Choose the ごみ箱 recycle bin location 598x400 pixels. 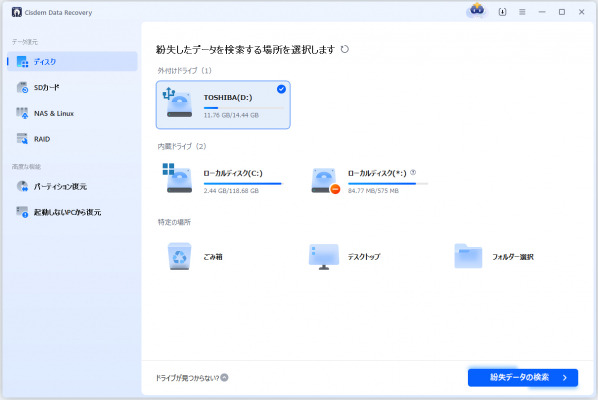[195, 257]
